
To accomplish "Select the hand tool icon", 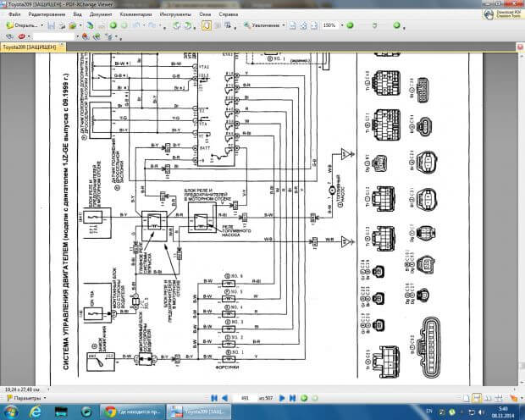I will 207,25.
